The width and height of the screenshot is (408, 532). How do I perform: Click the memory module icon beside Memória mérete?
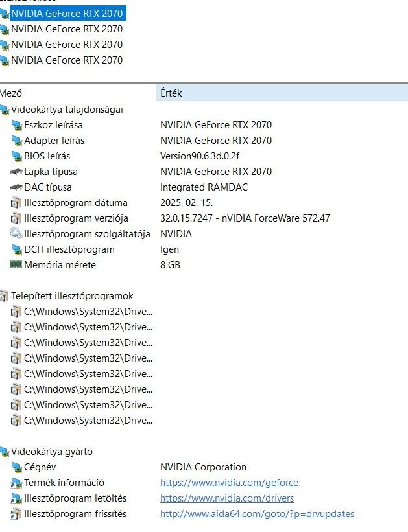click(x=16, y=264)
